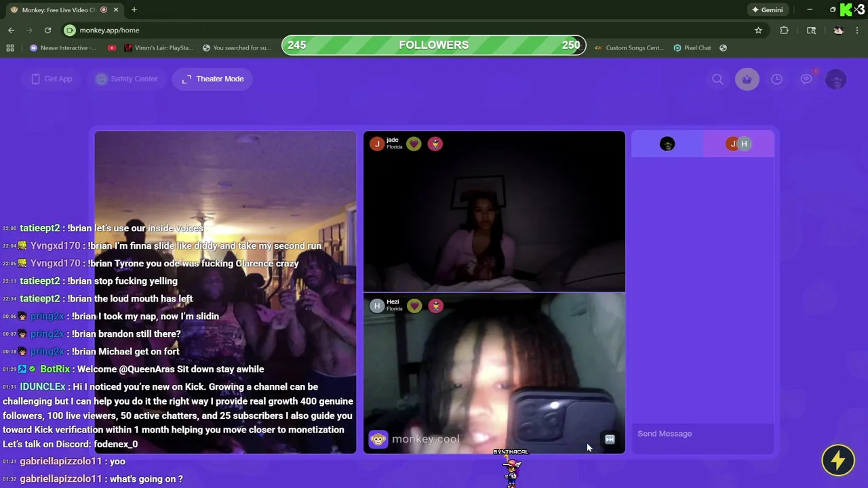Click the crown premium icon
The image size is (868, 488).
[747, 79]
